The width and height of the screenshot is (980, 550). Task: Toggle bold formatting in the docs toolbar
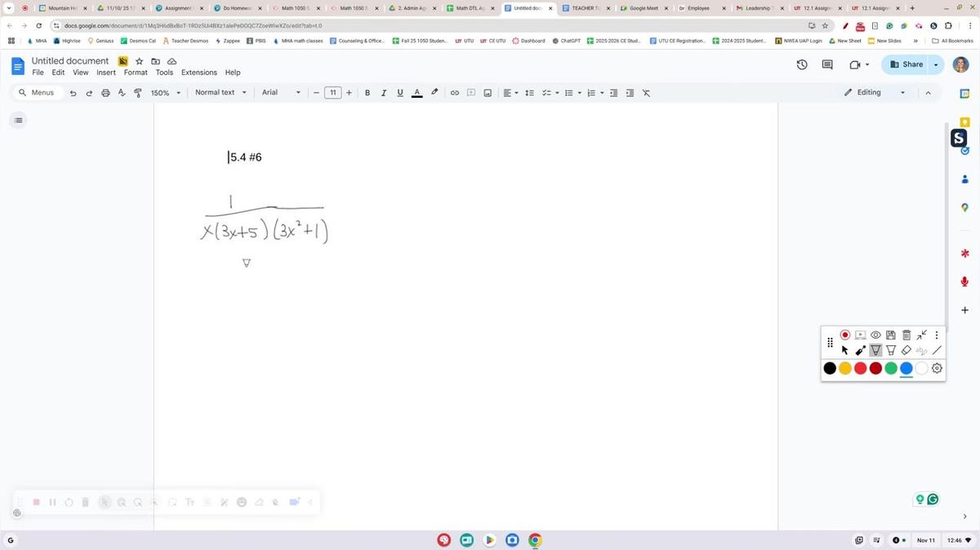pyautogui.click(x=367, y=92)
